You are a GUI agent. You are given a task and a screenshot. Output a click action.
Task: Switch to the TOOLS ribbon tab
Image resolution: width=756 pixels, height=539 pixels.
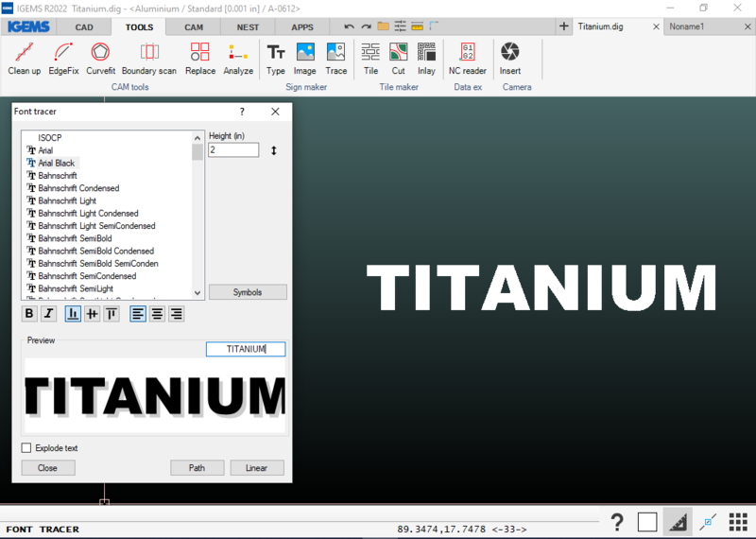139,27
